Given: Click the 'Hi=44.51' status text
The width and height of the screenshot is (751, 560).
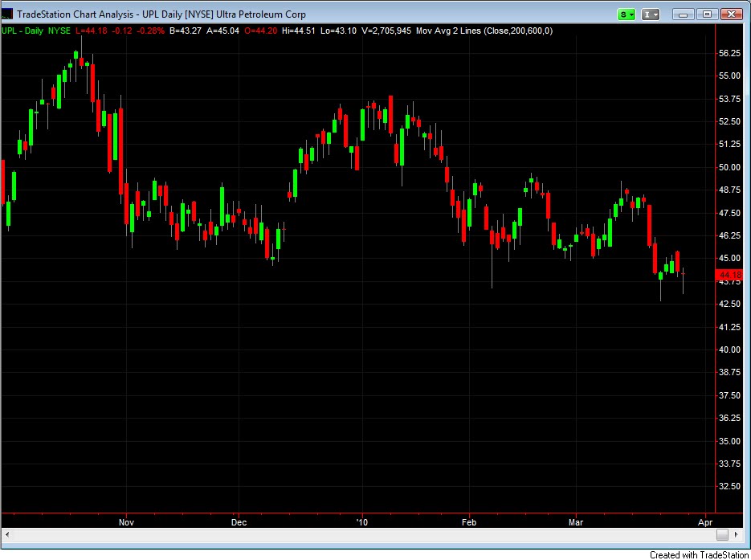Looking at the screenshot, I should (x=298, y=31).
